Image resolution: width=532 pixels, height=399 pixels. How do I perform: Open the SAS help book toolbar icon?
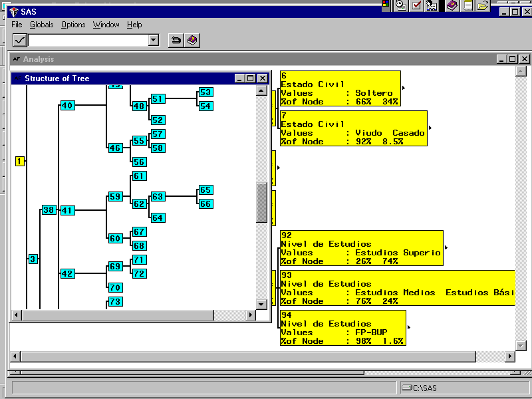(x=192, y=41)
